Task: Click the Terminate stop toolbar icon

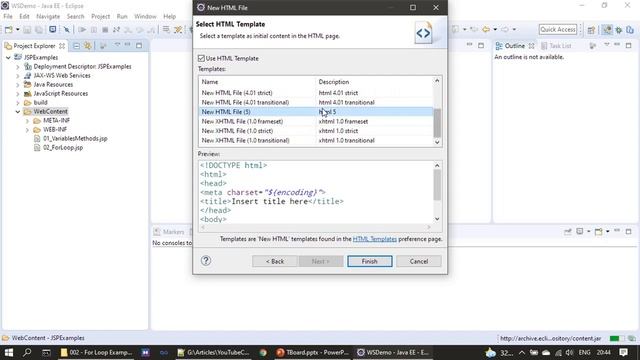Action: click(105, 29)
